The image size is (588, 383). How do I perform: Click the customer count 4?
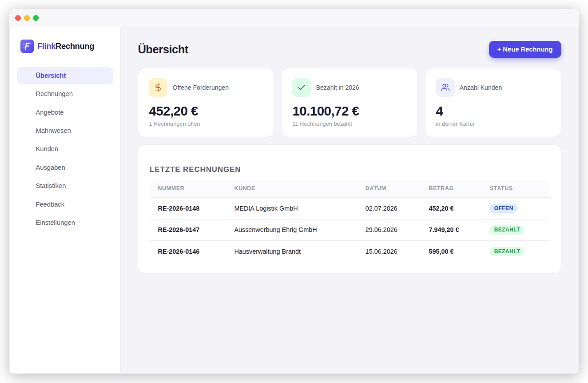click(x=440, y=111)
